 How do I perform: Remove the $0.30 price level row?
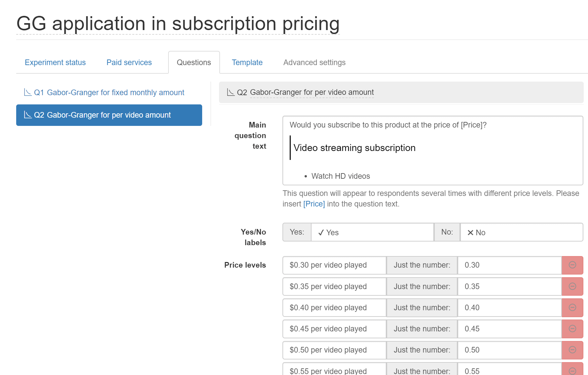[x=572, y=265]
